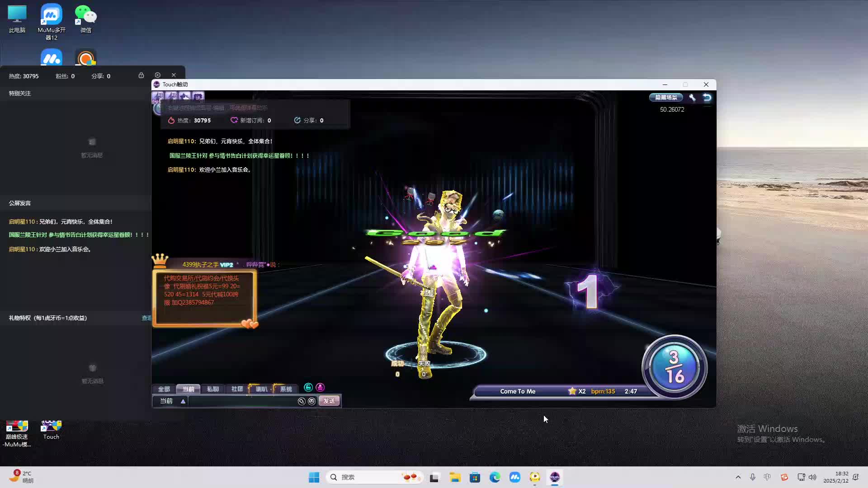Click the emoji smiley icon in chat
Viewport: 868px width, 488px height.
pyautogui.click(x=311, y=401)
